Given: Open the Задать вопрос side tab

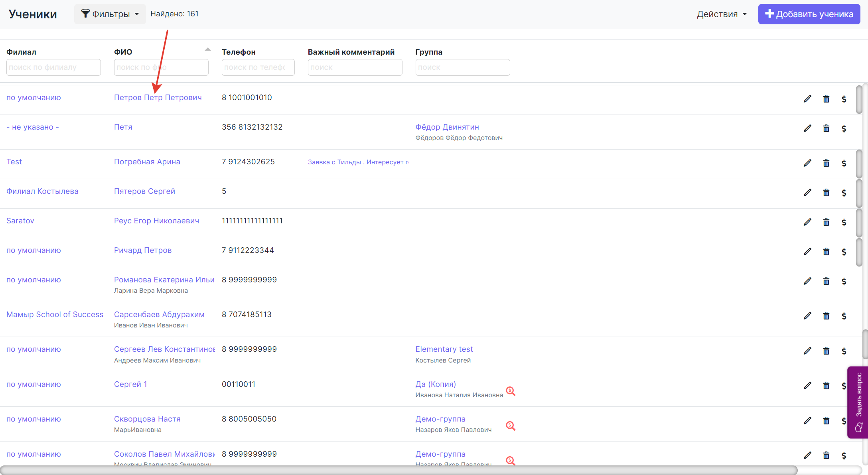Looking at the screenshot, I should point(858,402).
